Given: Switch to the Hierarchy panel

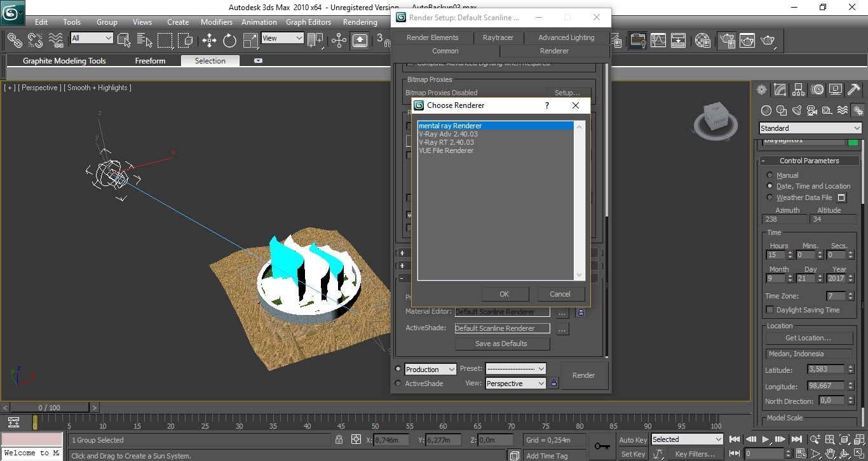Looking at the screenshot, I should tap(799, 90).
